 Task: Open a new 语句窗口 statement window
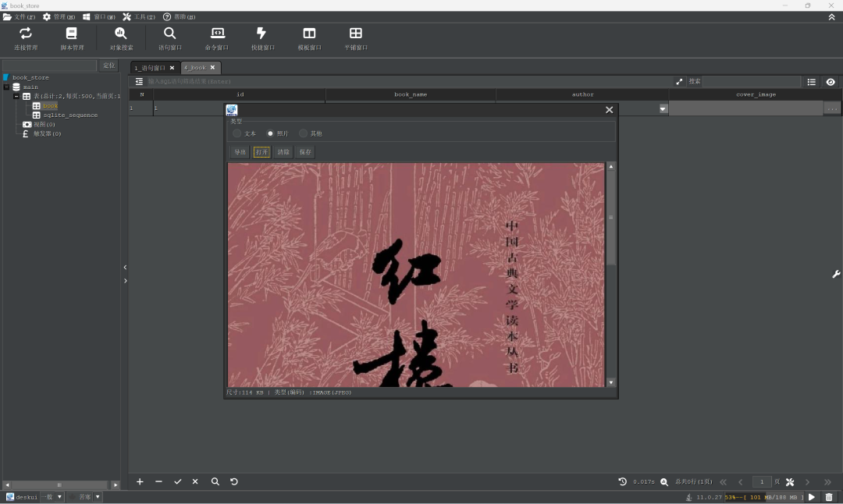(170, 39)
